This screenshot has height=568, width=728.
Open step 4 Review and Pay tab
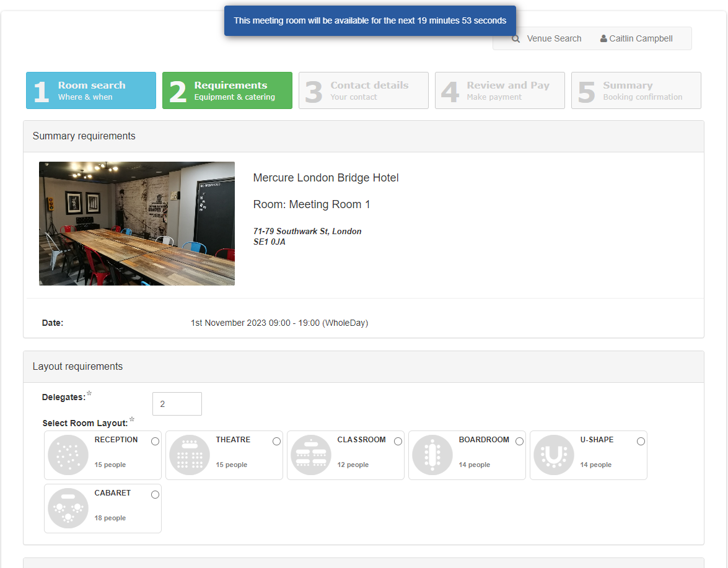499,90
